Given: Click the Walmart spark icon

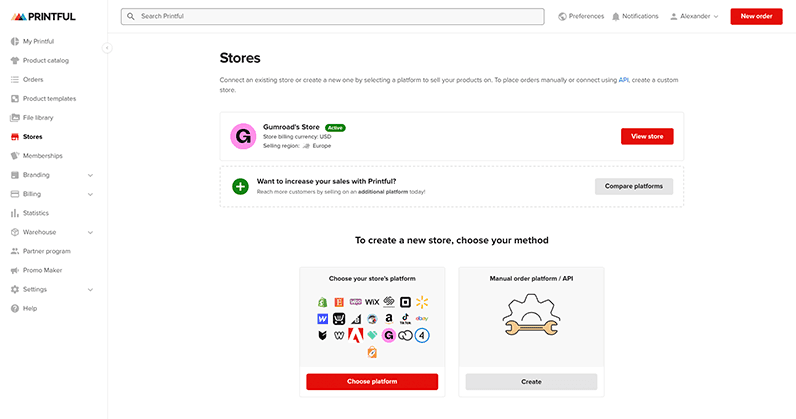Looking at the screenshot, I should (x=422, y=302).
